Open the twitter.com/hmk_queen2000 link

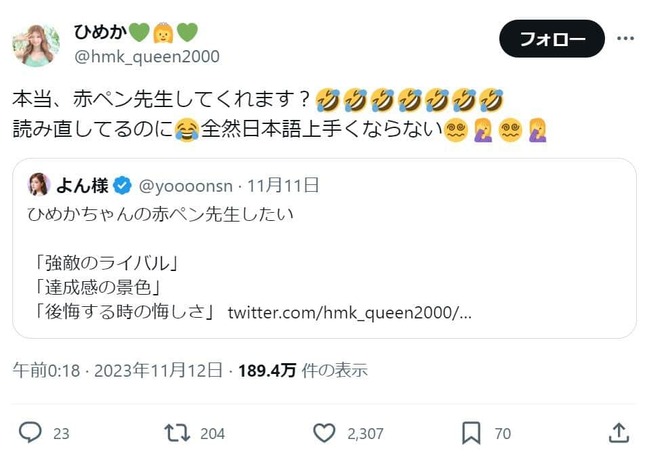tap(348, 313)
